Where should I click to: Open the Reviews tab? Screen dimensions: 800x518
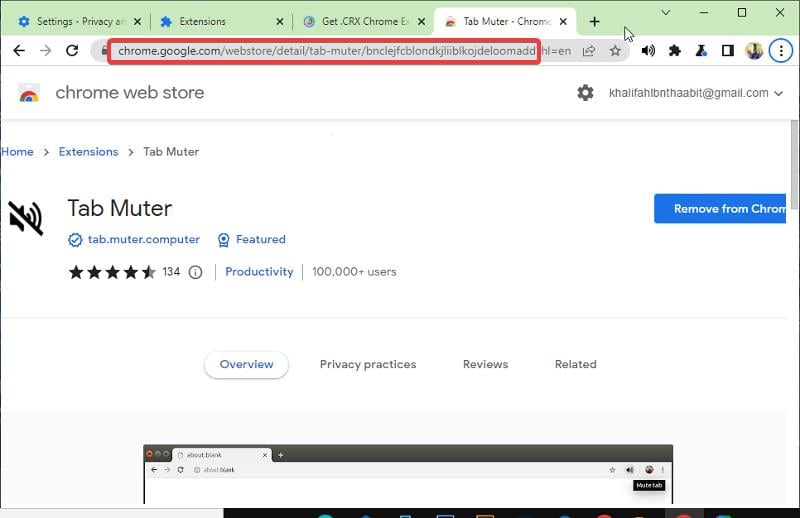coord(485,364)
